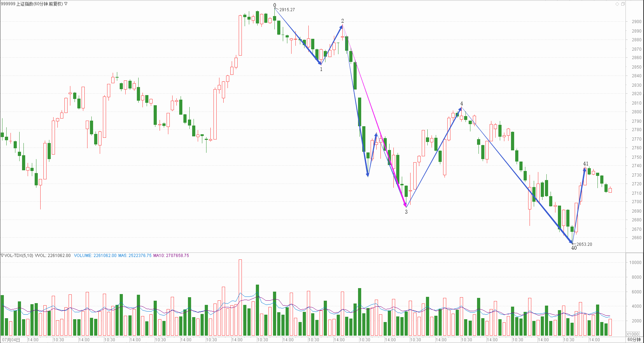Click the 2900 level on price axis

point(636,22)
